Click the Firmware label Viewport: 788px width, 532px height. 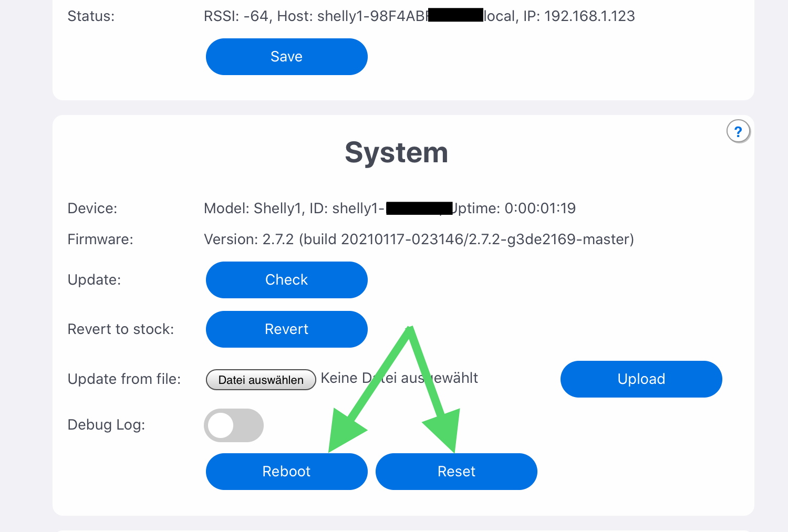100,239
